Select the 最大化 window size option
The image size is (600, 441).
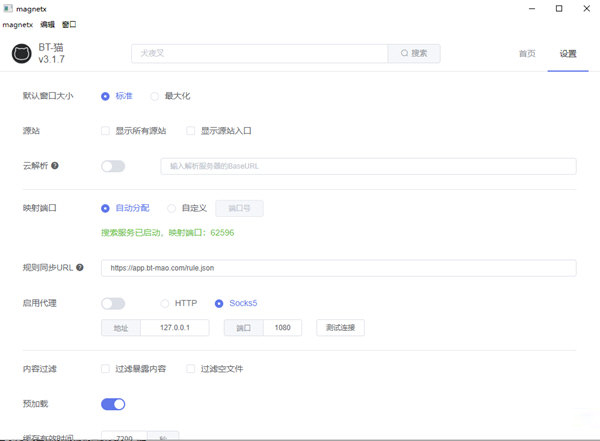[x=155, y=96]
